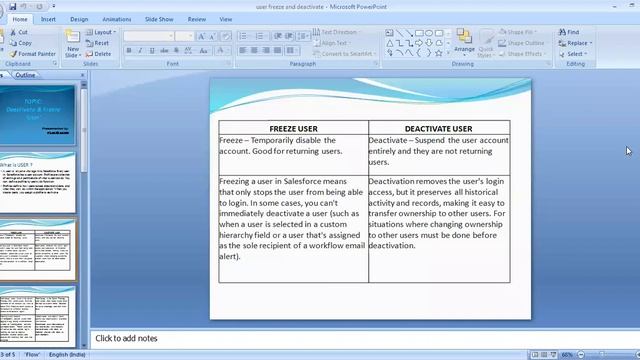The image size is (640, 360).
Task: Toggle Strikethrough formatting
Action: click(x=164, y=50)
